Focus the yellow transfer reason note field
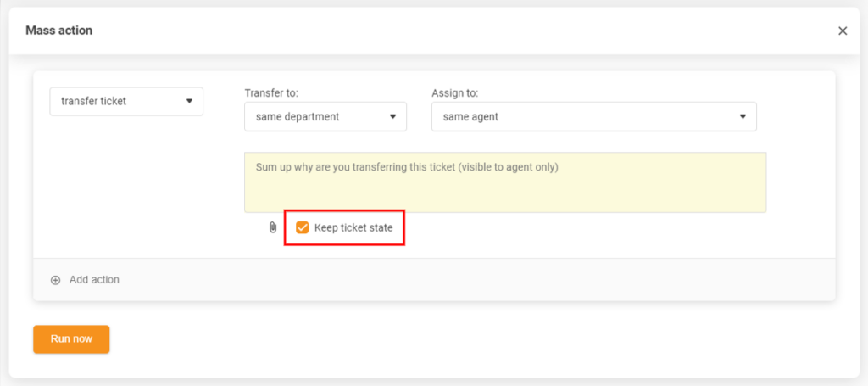Viewport: 868px width, 386px height. pyautogui.click(x=505, y=191)
